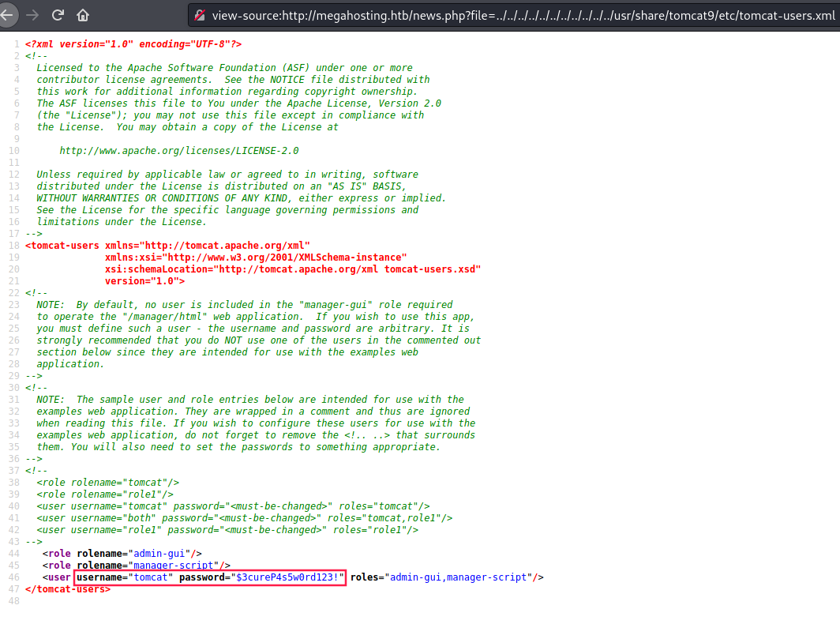Image resolution: width=840 pixels, height=624 pixels.
Task: Click the version="1.0" attribute on line 21
Action: pos(145,281)
